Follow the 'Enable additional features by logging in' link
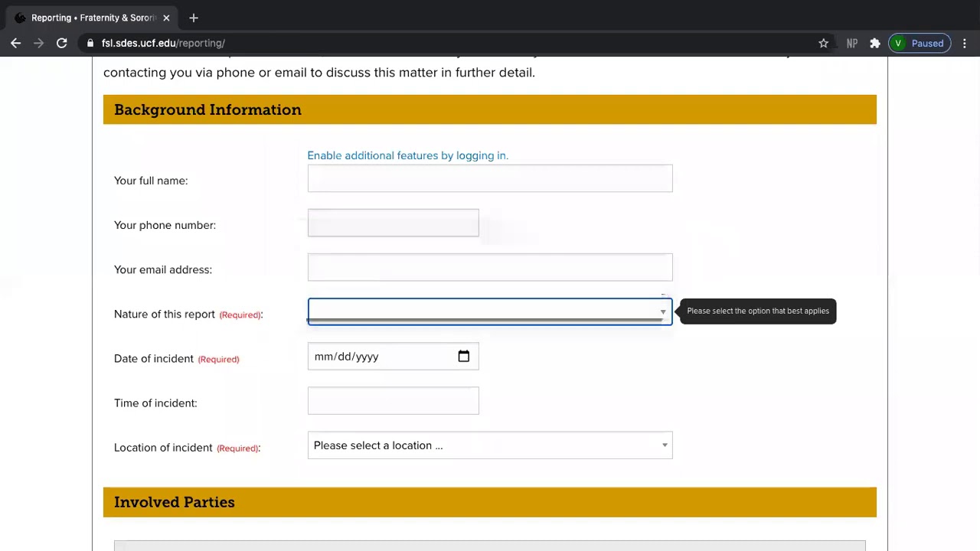The height and width of the screenshot is (551, 980). pos(407,155)
